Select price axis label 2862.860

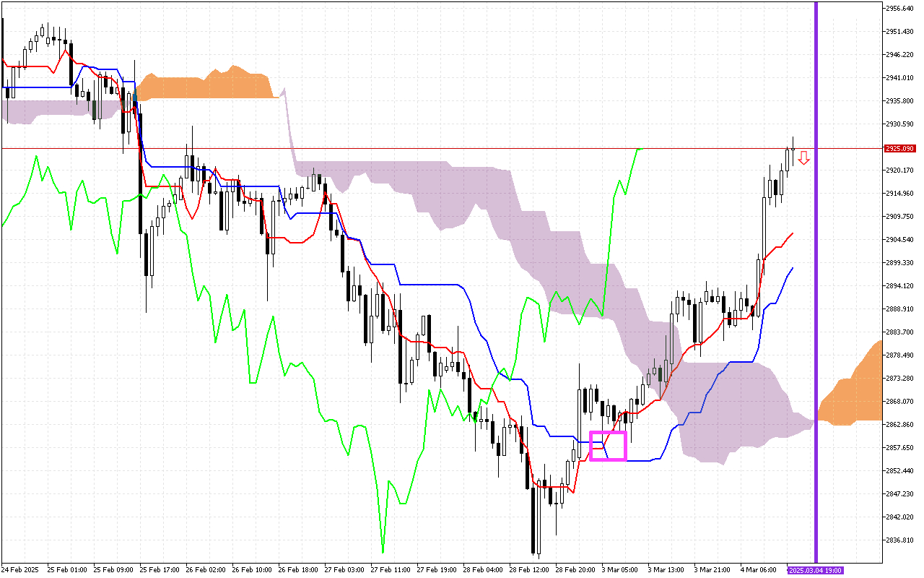point(899,425)
